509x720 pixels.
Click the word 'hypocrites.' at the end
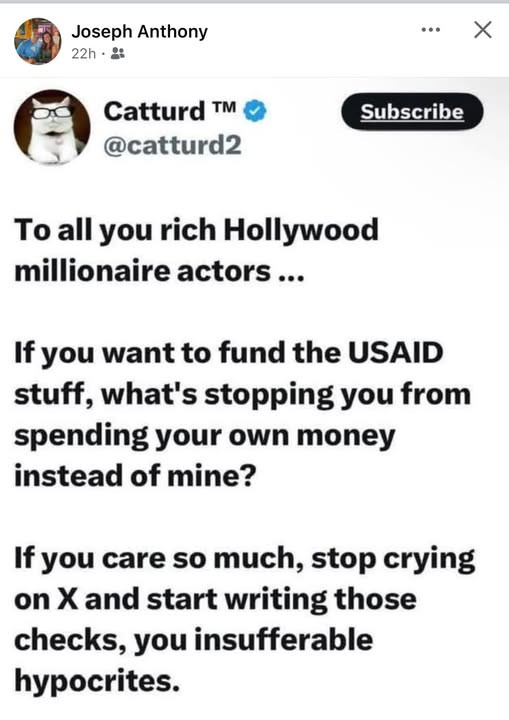click(x=96, y=681)
